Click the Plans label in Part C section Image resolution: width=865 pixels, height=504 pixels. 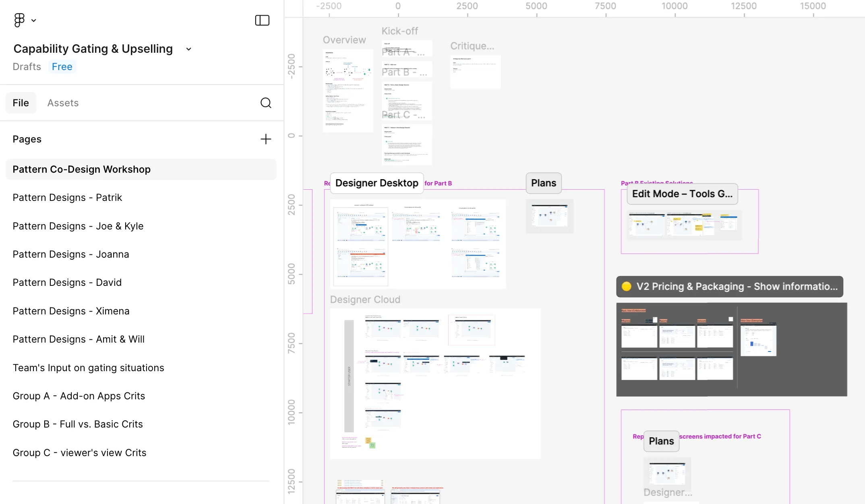661,441
